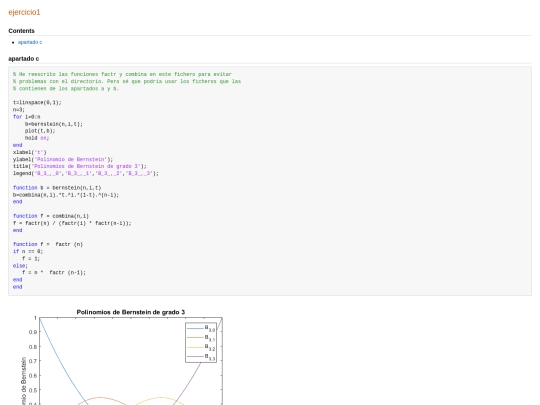Click the y-axis tick value 0.9

33,332
